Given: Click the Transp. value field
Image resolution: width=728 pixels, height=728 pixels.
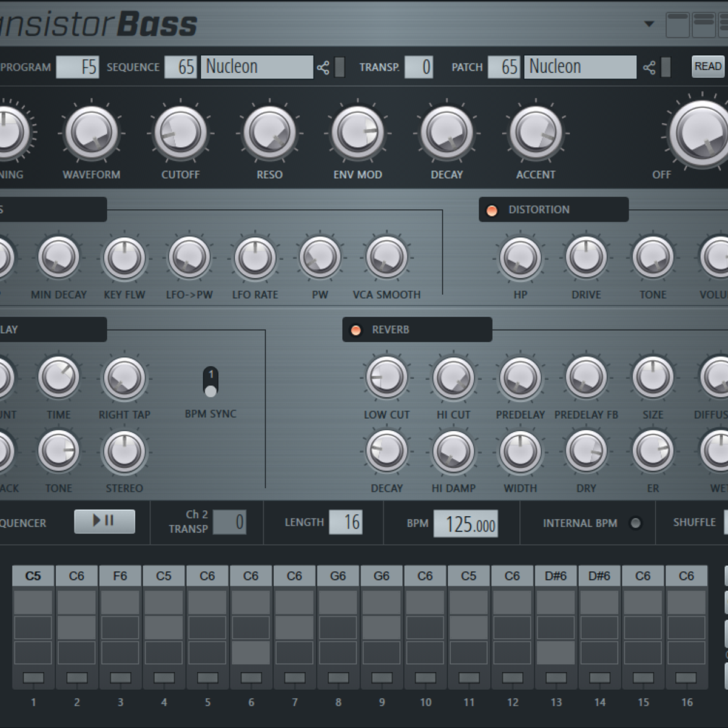Looking at the screenshot, I should pos(419,67).
